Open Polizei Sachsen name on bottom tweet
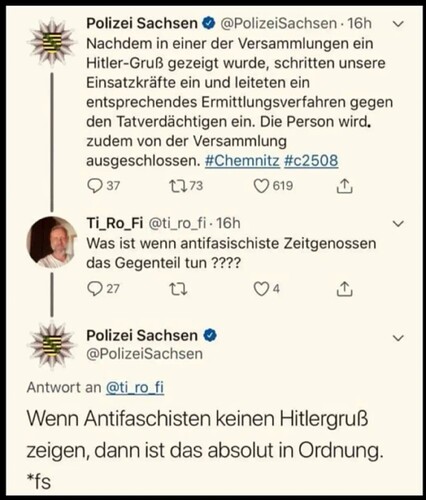This screenshot has width=426, height=500. click(x=142, y=335)
